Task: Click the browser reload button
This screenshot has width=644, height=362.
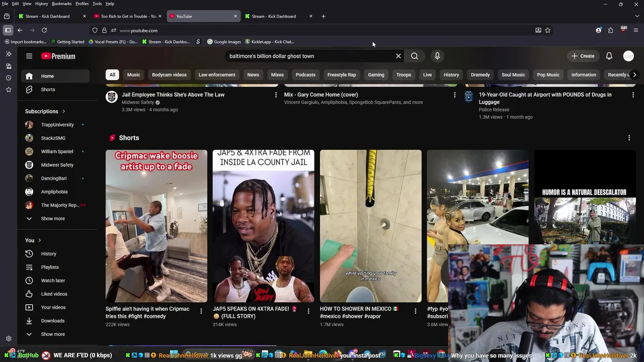Action: [44, 30]
